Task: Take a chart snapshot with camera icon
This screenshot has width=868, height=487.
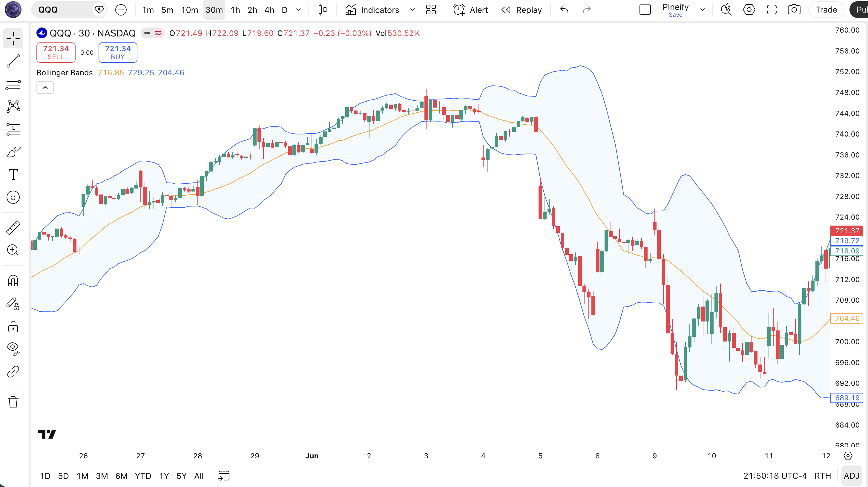Action: (x=794, y=10)
